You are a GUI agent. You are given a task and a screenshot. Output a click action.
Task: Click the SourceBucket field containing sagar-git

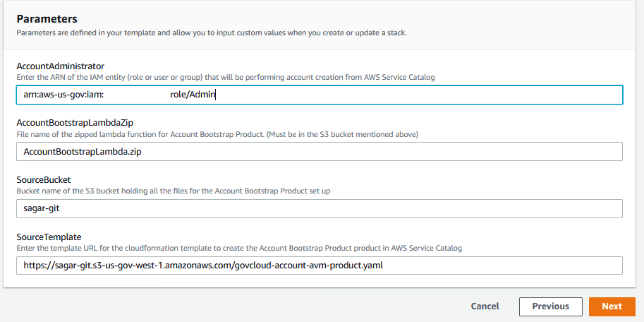(320, 208)
